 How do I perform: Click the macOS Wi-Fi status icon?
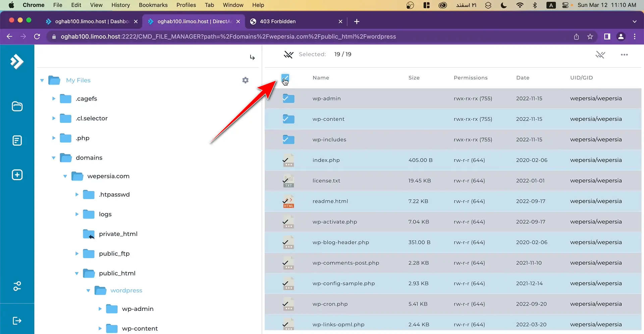(520, 5)
